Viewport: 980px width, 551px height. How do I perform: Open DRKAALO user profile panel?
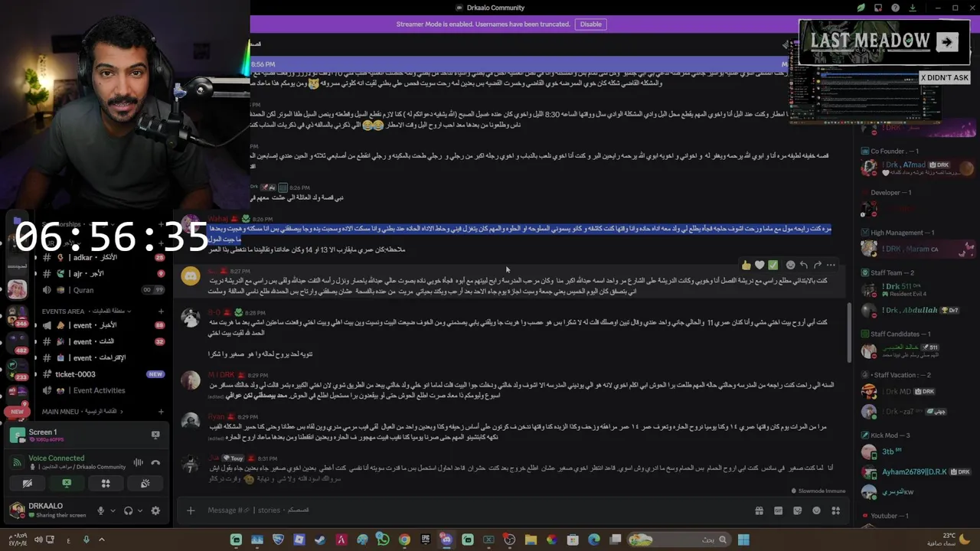pos(47,510)
